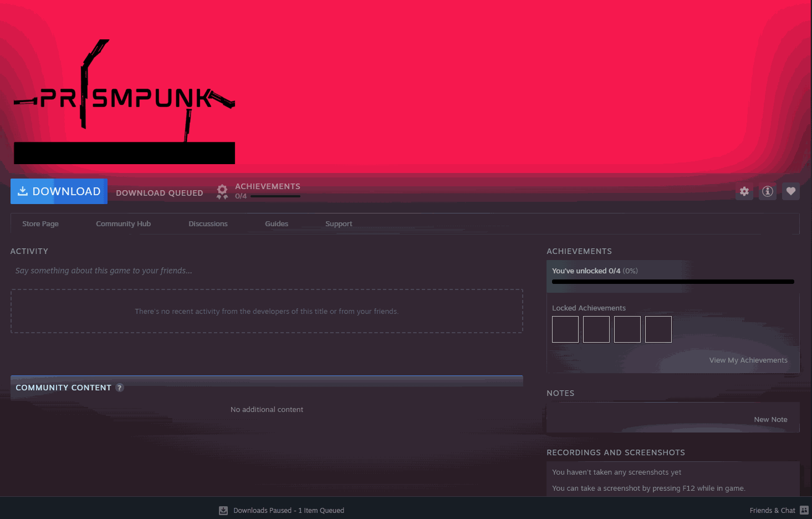
Task: Open game settings gear icon
Action: click(x=744, y=191)
